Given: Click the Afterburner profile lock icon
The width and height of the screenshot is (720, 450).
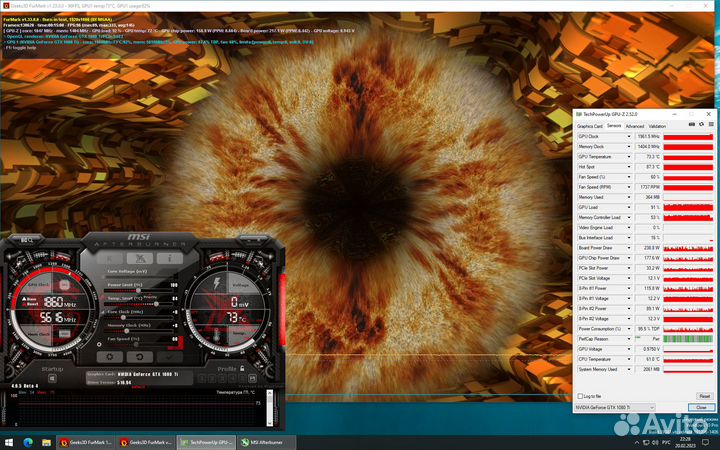Looking at the screenshot, I should click(242, 368).
